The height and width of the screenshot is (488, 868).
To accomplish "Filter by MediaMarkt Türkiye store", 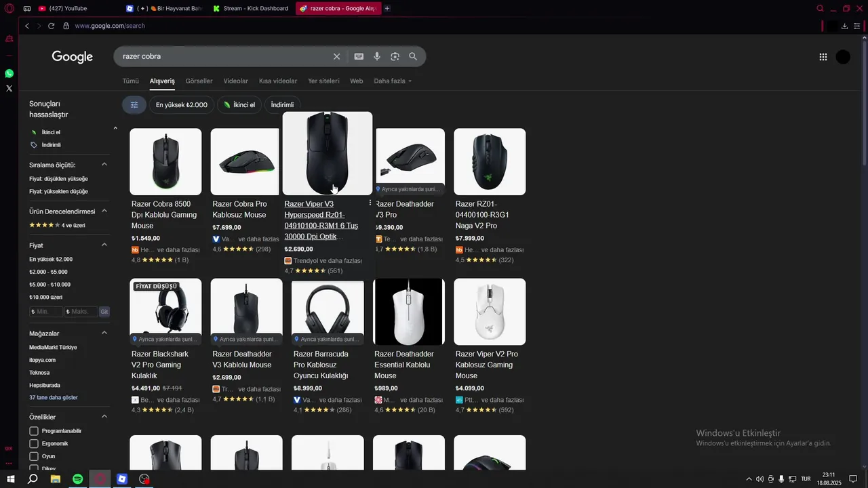I will 53,348.
